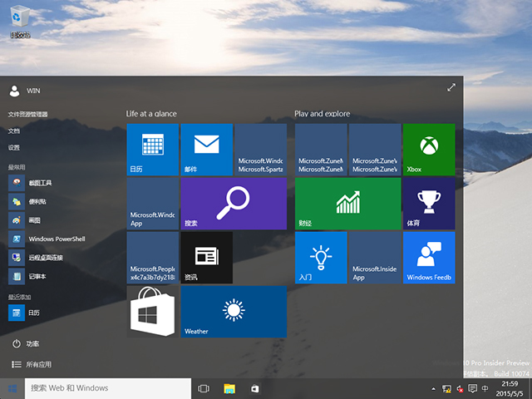
Task: Open the News (资讯) tile
Action: (206, 258)
